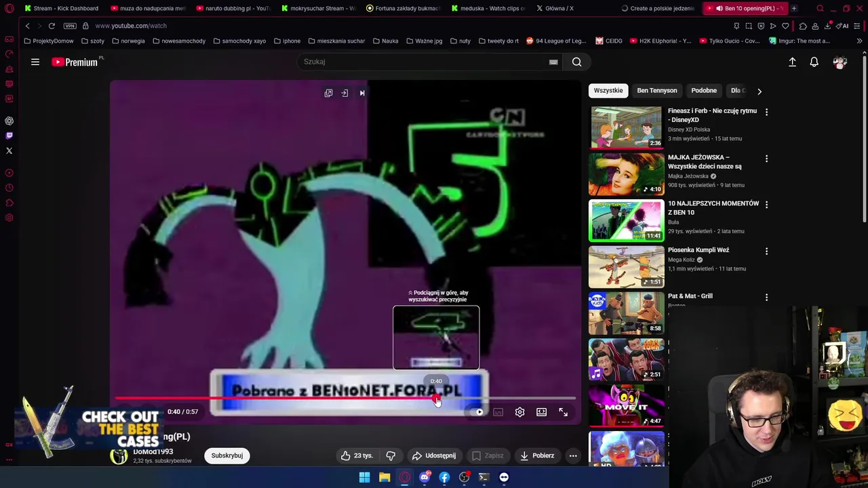The image size is (868, 488).
Task: Open the Opera sidebar settings gear
Action: 9,218
